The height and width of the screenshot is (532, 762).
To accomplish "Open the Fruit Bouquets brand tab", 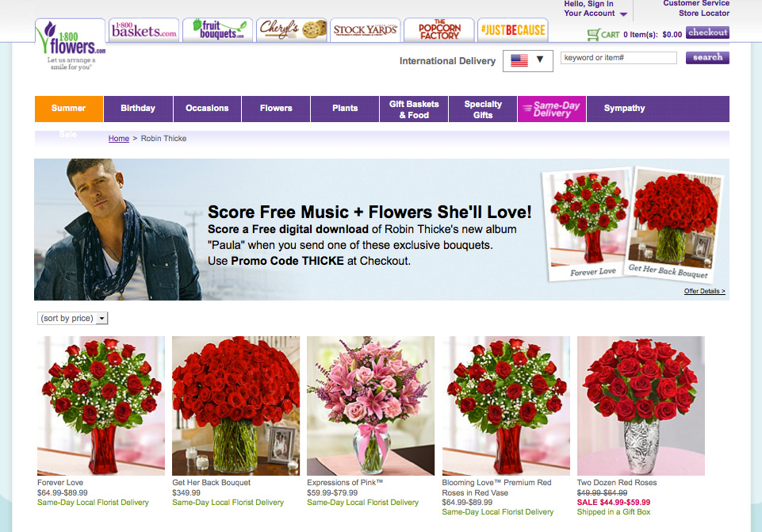I will click(x=218, y=30).
